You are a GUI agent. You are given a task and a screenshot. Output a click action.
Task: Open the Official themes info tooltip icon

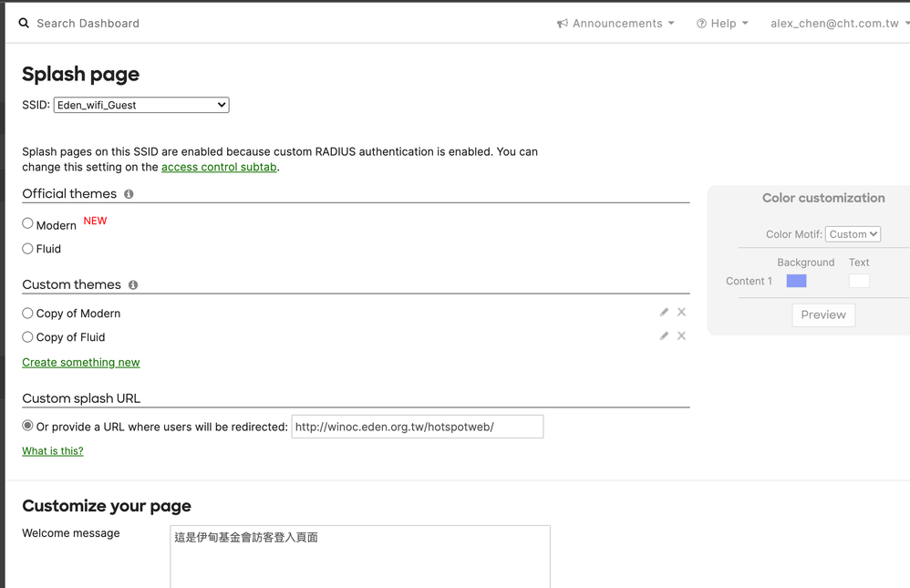tap(128, 193)
